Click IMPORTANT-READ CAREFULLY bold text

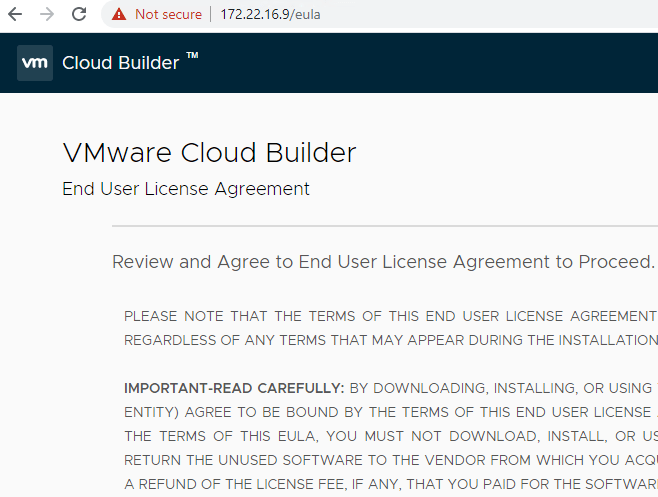point(234,388)
